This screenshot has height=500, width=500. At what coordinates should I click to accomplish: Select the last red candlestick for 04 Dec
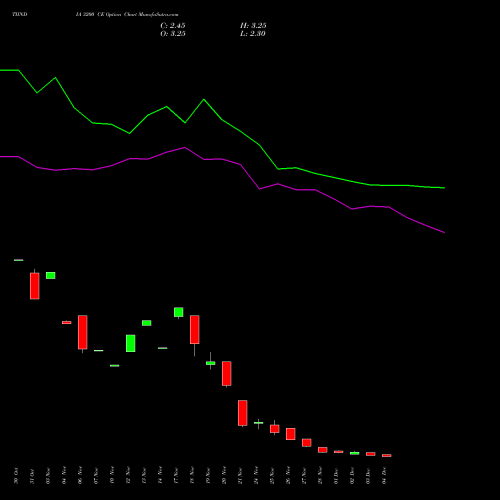387,455
